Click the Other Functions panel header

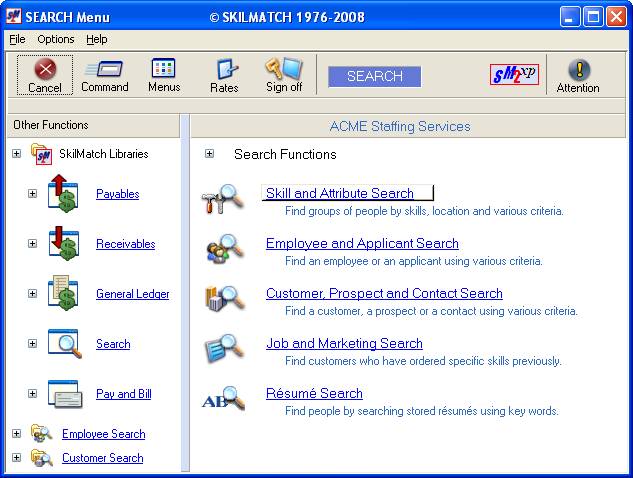click(x=93, y=125)
